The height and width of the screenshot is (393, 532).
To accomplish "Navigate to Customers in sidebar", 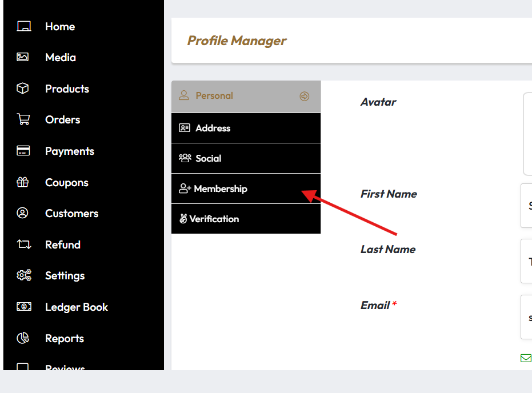I will 71,213.
